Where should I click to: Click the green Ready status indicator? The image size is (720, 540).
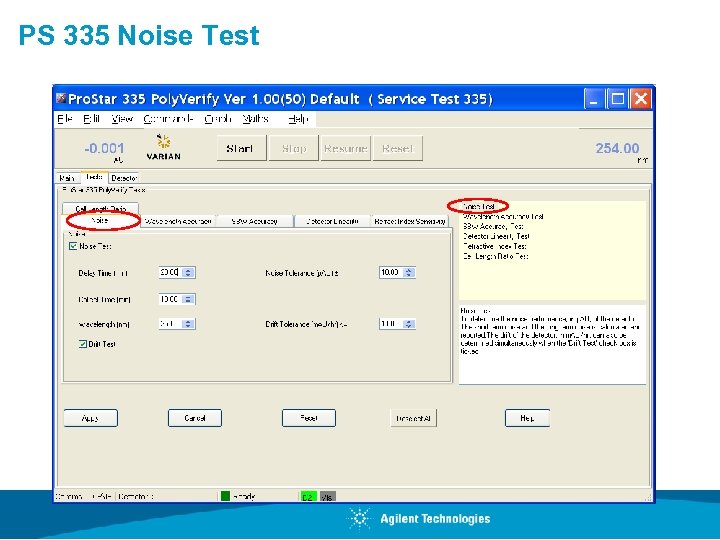coord(225,496)
